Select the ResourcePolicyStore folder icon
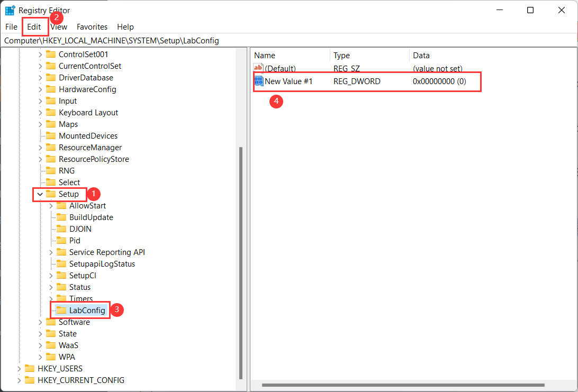Image resolution: width=578 pixels, height=392 pixels. tap(50, 159)
